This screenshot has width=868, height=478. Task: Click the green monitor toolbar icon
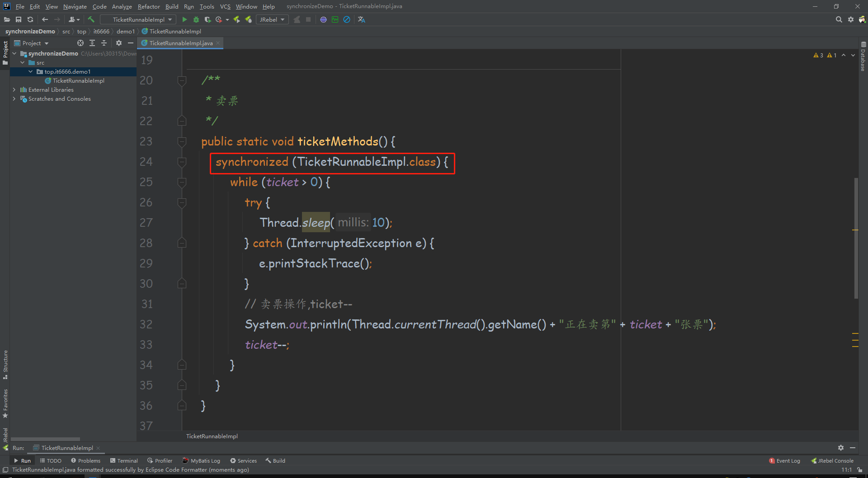335,19
